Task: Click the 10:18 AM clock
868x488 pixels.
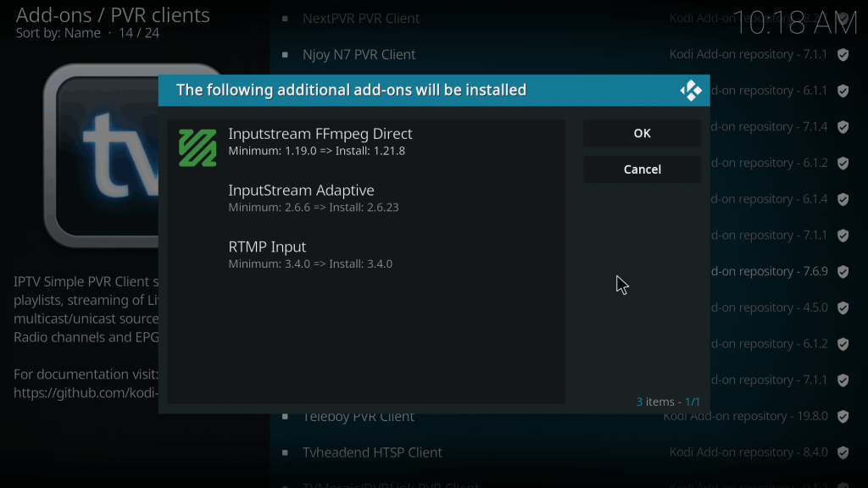Action: [794, 24]
